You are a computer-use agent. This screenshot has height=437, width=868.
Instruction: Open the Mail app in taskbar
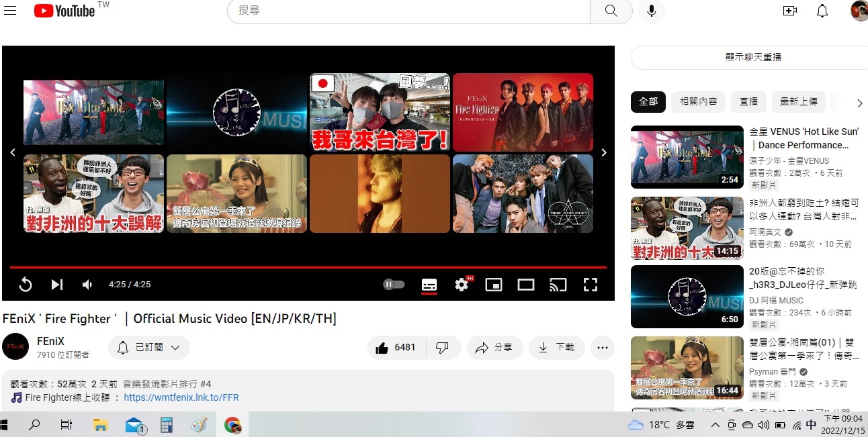[136, 426]
